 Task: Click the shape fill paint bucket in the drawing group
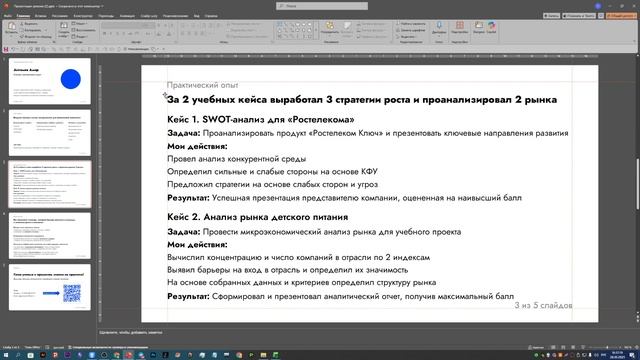[x=359, y=24]
